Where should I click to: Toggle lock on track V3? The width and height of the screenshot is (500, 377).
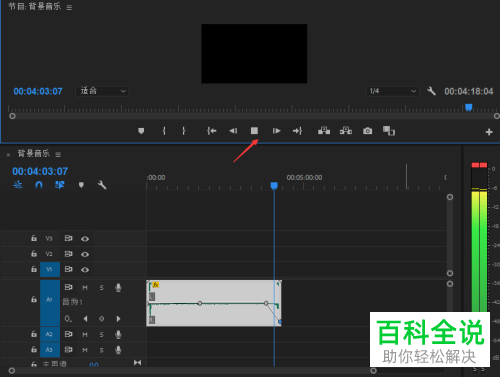tap(34, 238)
